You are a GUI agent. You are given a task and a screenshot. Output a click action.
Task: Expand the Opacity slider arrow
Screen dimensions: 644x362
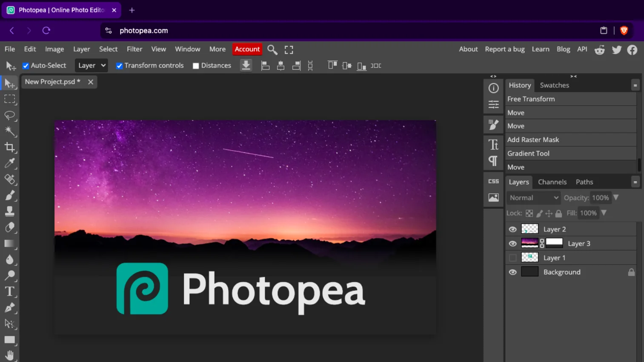[616, 197]
